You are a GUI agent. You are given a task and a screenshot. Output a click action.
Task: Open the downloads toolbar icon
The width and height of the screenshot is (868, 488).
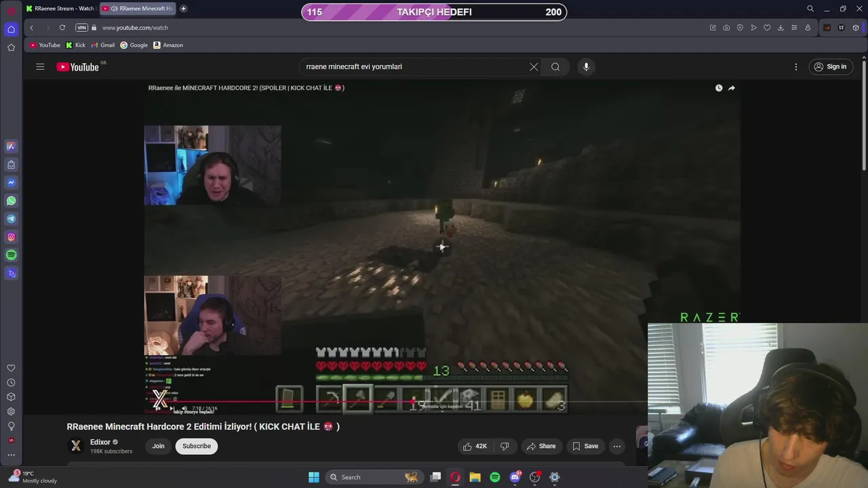click(x=781, y=28)
